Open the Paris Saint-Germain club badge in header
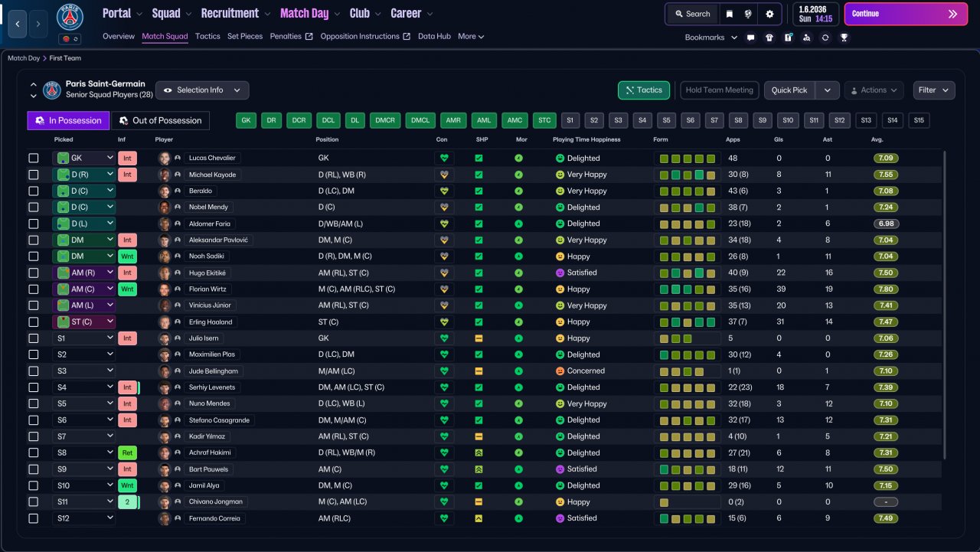The height and width of the screenshot is (552, 980). (70, 18)
